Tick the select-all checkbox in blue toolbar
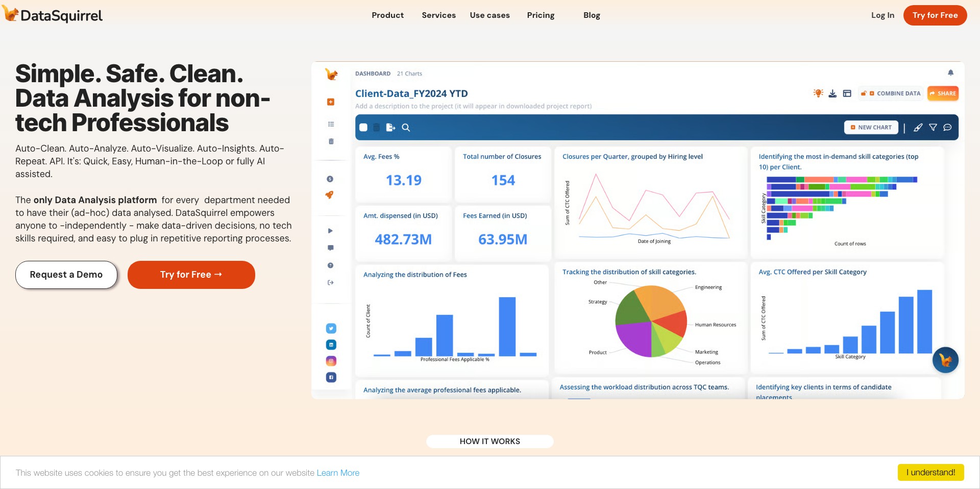Viewport: 980px width, 489px height. pos(363,128)
